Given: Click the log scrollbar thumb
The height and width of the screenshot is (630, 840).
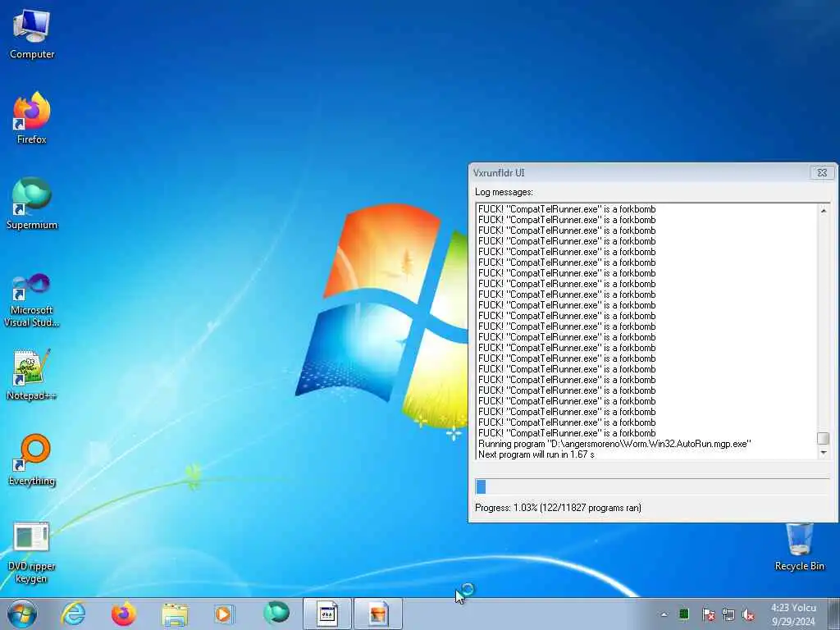Looking at the screenshot, I should click(824, 438).
